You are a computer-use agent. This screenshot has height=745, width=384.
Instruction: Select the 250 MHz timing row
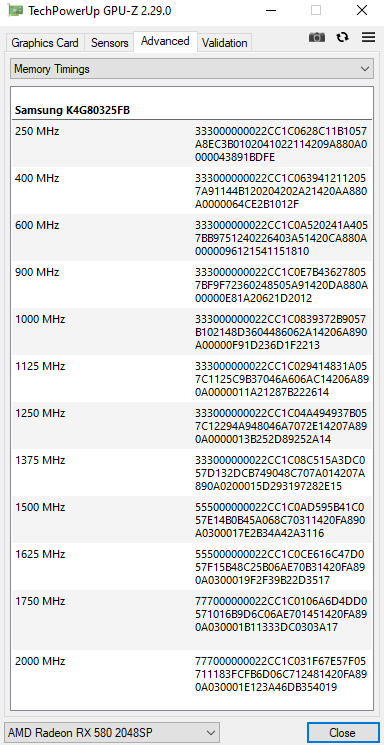pos(192,143)
